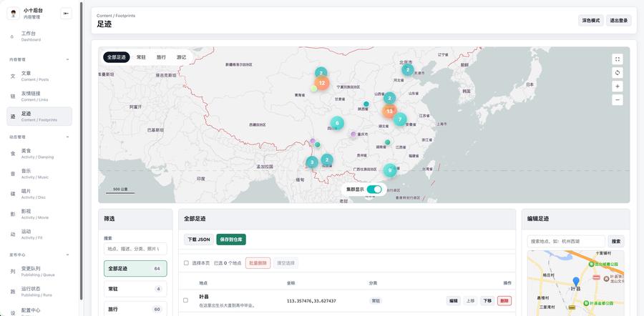Open 音乐 Activity / Music page
The height and width of the screenshot is (316, 644).
(x=39, y=174)
